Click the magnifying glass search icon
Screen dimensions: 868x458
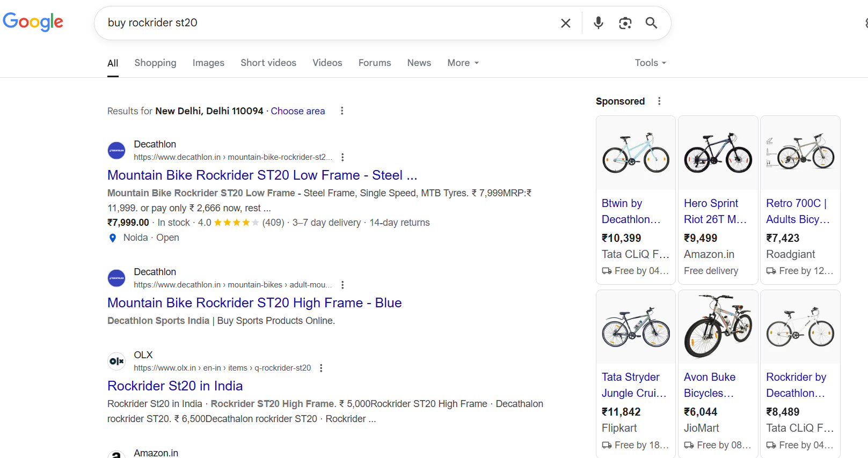click(x=651, y=23)
